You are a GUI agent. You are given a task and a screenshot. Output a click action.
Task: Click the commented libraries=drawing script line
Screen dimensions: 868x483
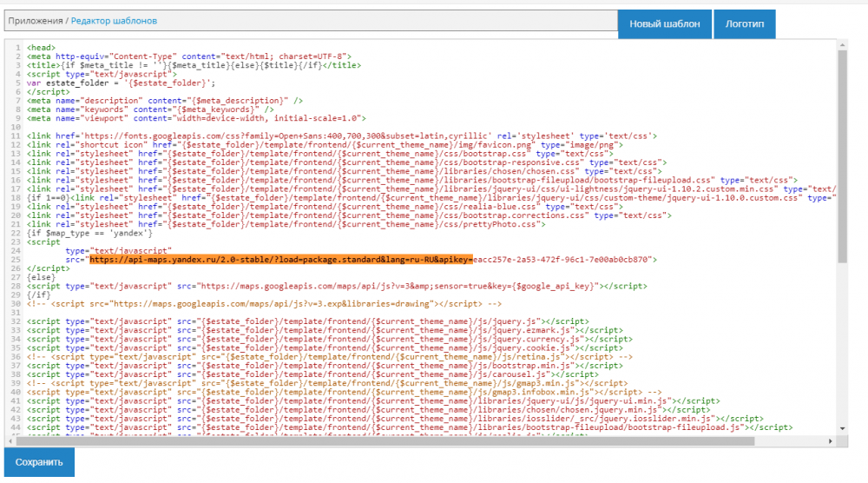[264, 303]
